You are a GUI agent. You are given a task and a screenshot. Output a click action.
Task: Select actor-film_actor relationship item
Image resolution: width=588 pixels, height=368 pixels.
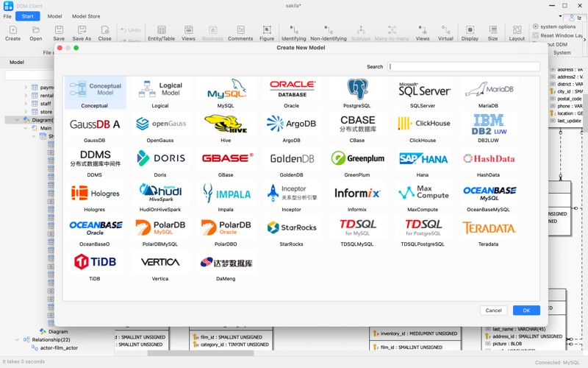pyautogui.click(x=54, y=347)
